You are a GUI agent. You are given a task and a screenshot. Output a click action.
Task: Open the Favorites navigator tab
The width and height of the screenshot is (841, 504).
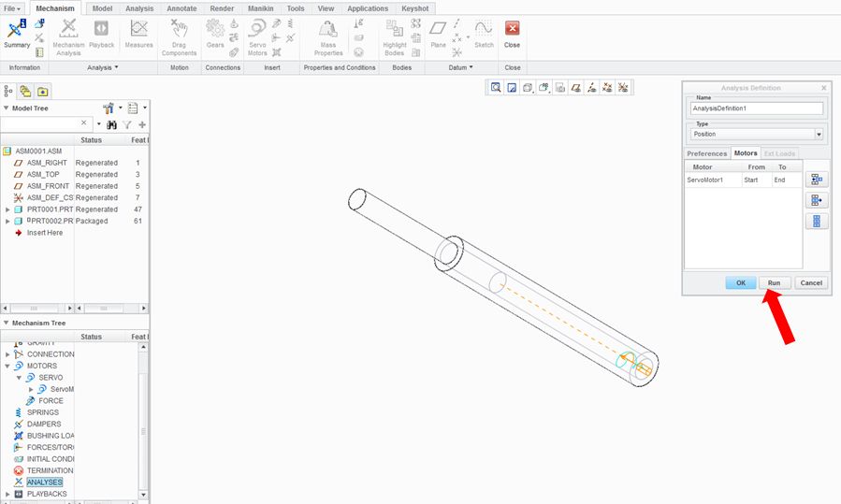[x=42, y=92]
